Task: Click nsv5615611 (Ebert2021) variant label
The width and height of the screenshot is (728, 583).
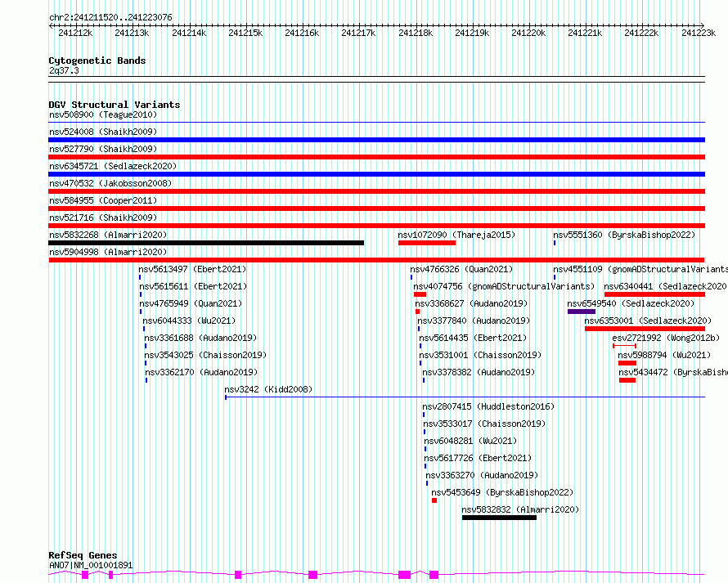Action: point(193,286)
